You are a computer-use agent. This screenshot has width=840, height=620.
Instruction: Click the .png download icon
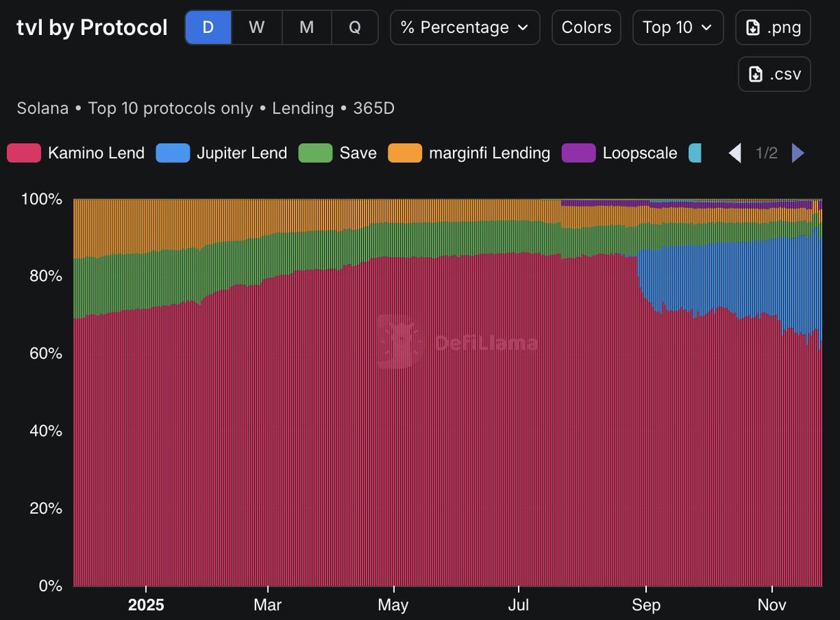pos(753,28)
